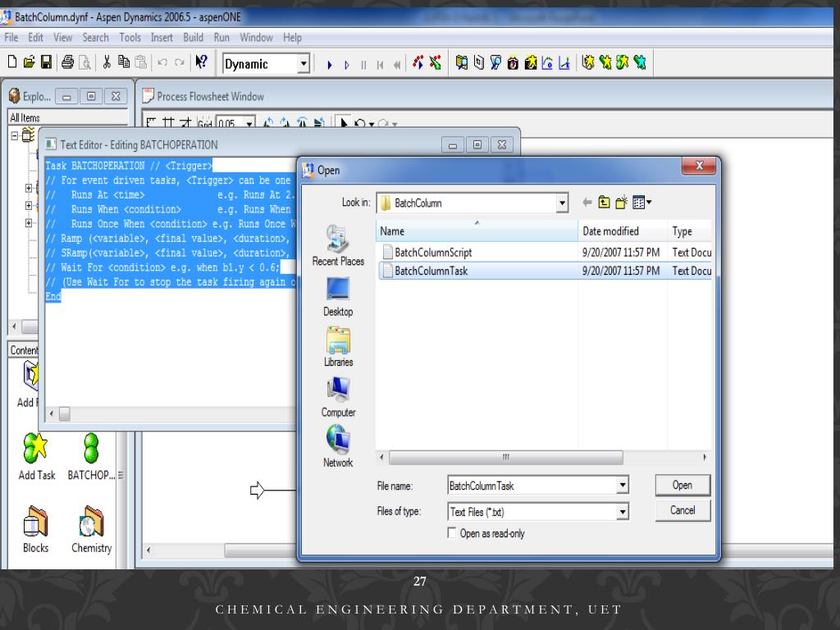Open the File menu
This screenshot has width=840, height=630.
point(11,38)
